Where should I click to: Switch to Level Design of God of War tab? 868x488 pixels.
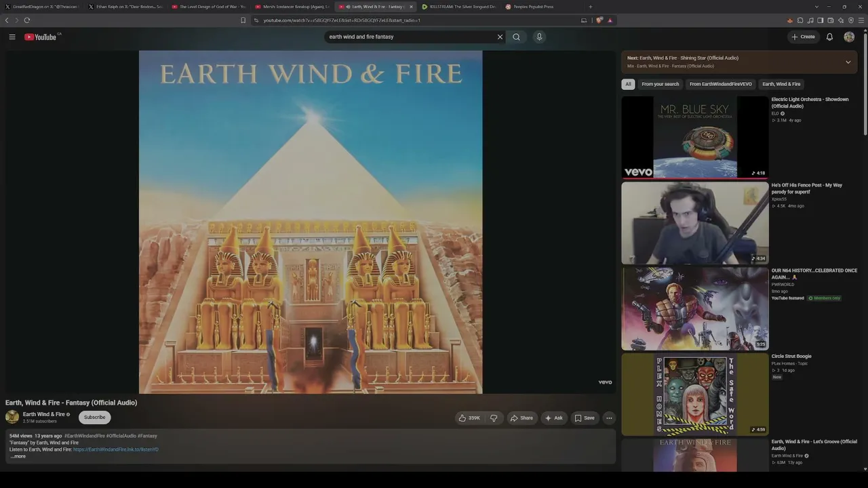209,7
